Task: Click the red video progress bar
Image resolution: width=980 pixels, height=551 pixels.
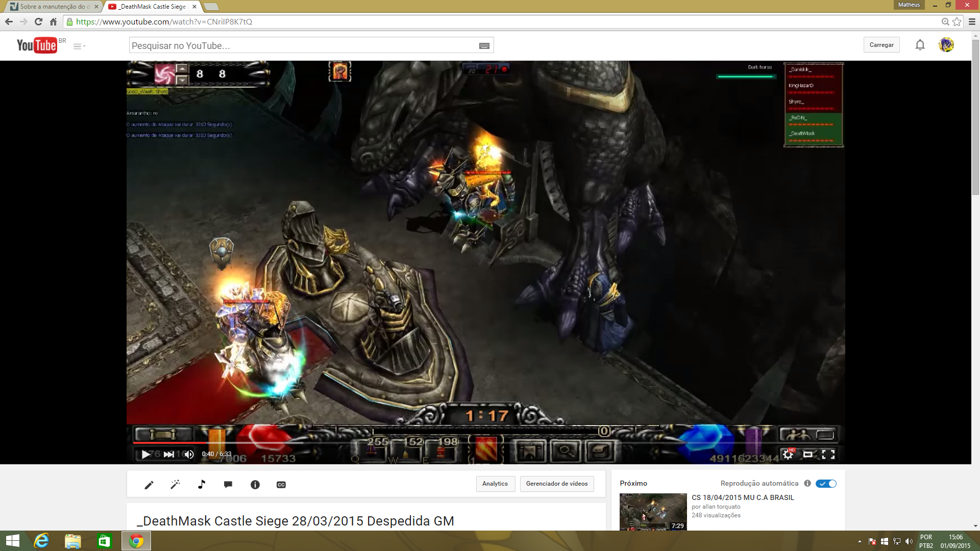Action: point(168,443)
